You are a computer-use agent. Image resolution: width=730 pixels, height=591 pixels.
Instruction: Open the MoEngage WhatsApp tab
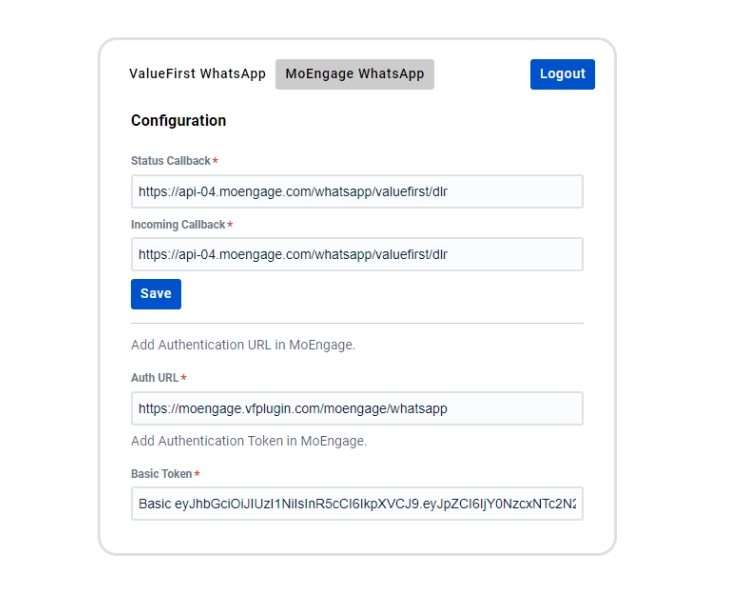tap(355, 74)
